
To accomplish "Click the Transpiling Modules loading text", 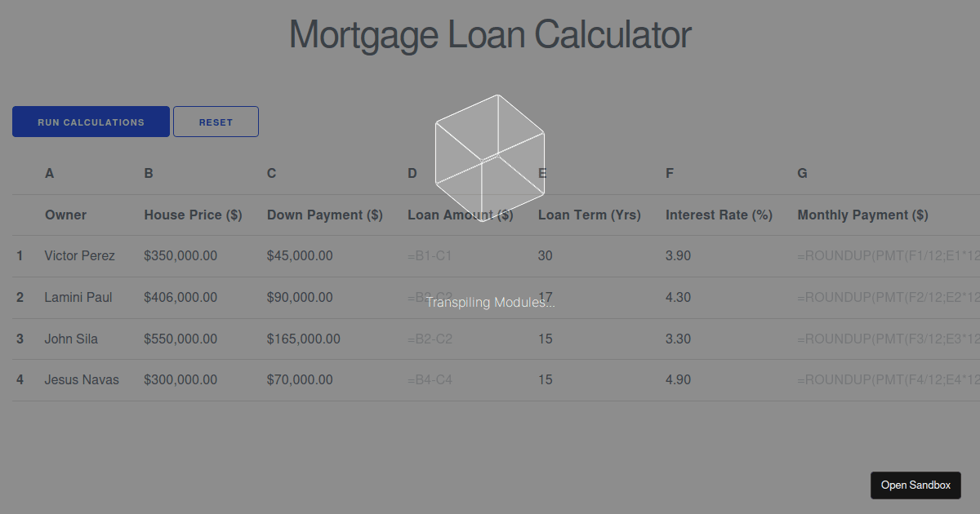I will pos(490,302).
